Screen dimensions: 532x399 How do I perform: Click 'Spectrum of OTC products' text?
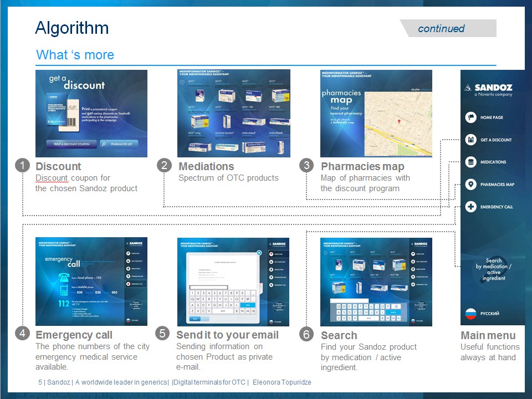coord(228,178)
